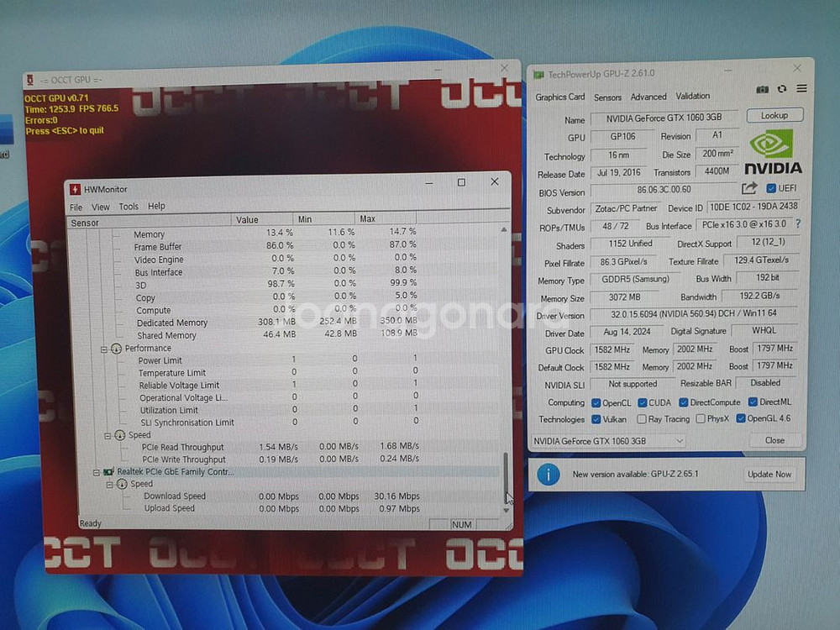
Task: Click the HWMonitor scroll down arrow
Action: 507,511
